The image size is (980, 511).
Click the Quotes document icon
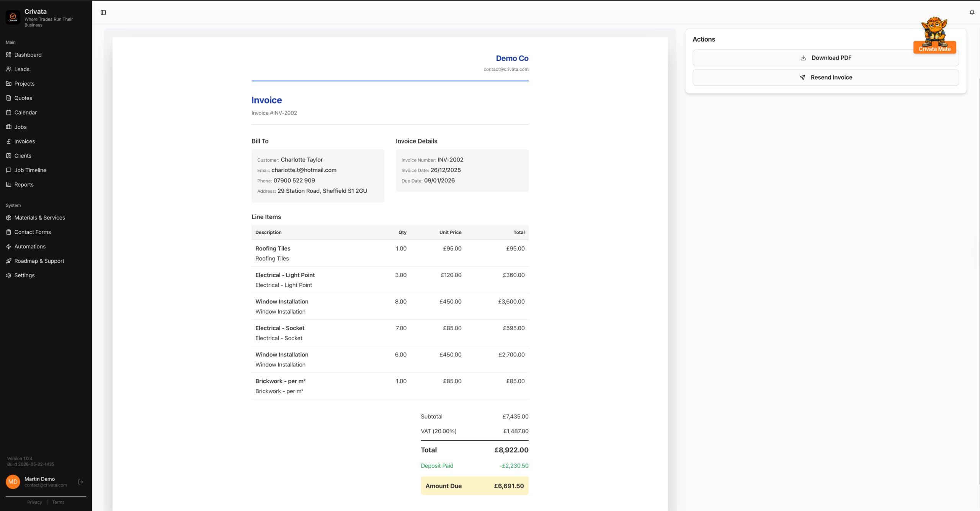(x=9, y=98)
